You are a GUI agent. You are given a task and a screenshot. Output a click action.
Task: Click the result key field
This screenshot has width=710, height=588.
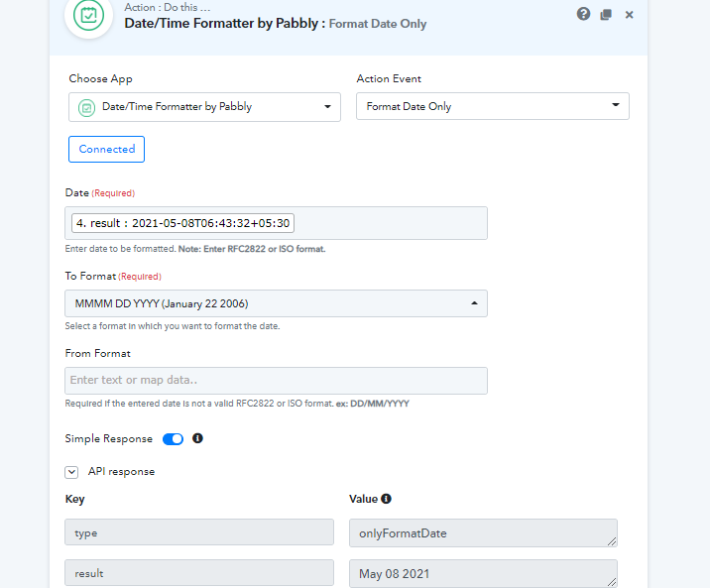[x=199, y=573]
